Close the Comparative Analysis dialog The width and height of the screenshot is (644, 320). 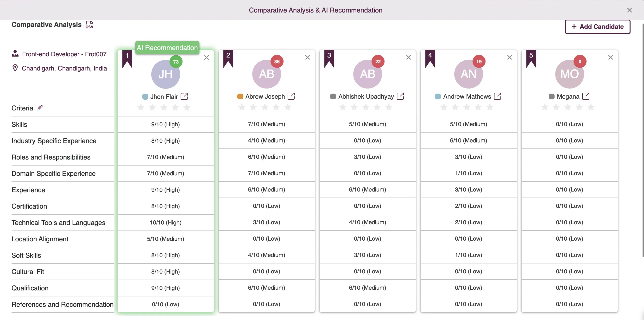pos(629,10)
